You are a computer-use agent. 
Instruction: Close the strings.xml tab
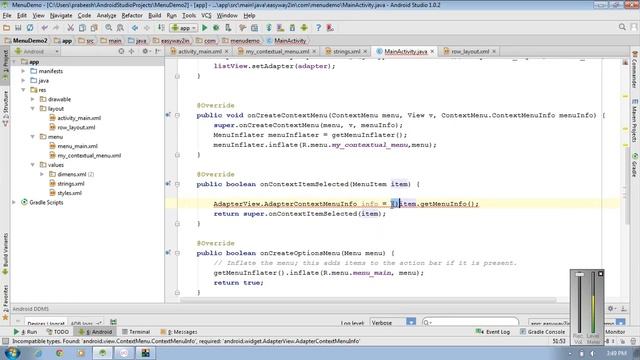[365, 51]
